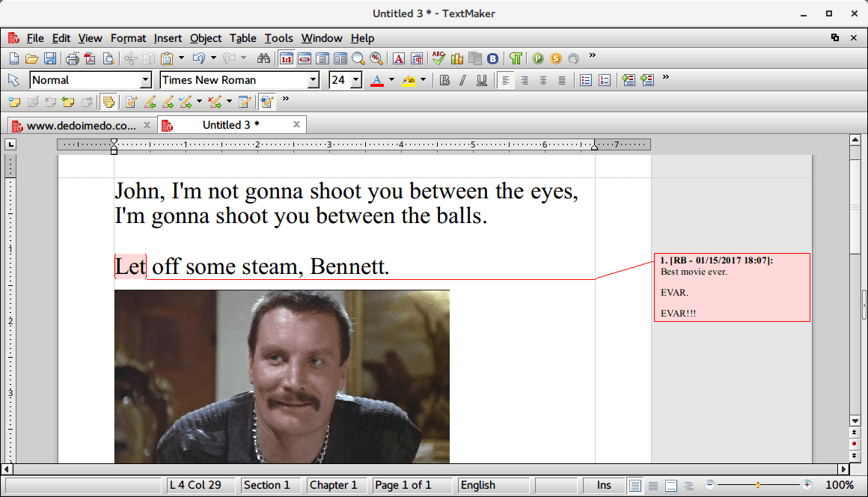This screenshot has width=868, height=497.
Task: Decrease paragraph indent
Action: point(629,80)
